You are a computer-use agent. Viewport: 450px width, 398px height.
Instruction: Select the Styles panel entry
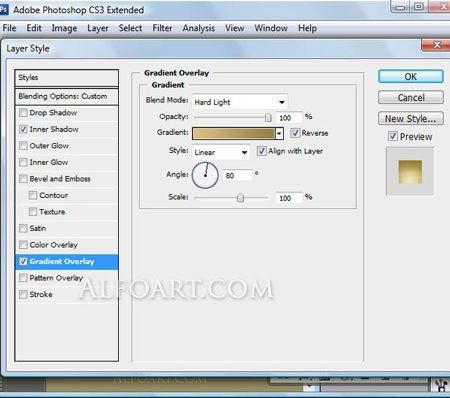pos(67,78)
